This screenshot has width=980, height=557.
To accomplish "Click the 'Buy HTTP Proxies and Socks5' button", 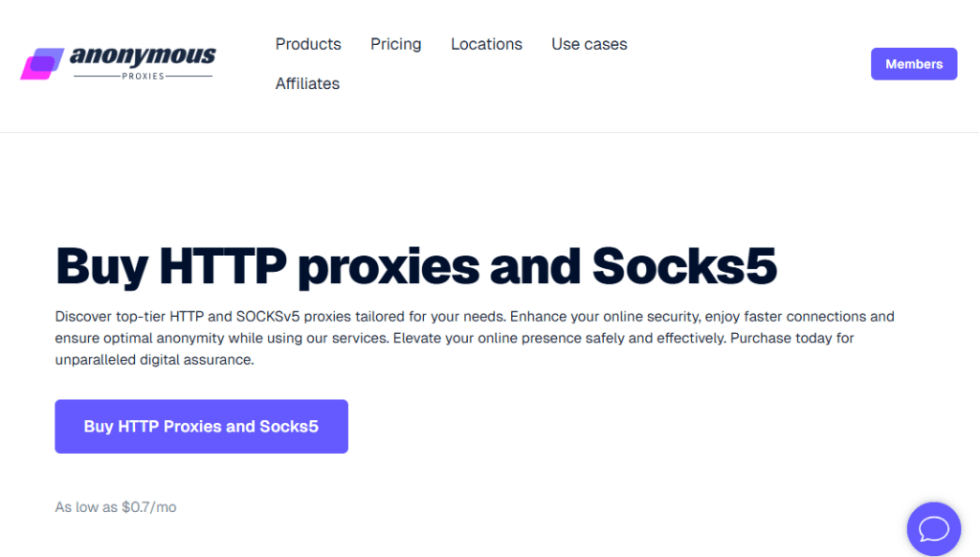I will pos(201,427).
